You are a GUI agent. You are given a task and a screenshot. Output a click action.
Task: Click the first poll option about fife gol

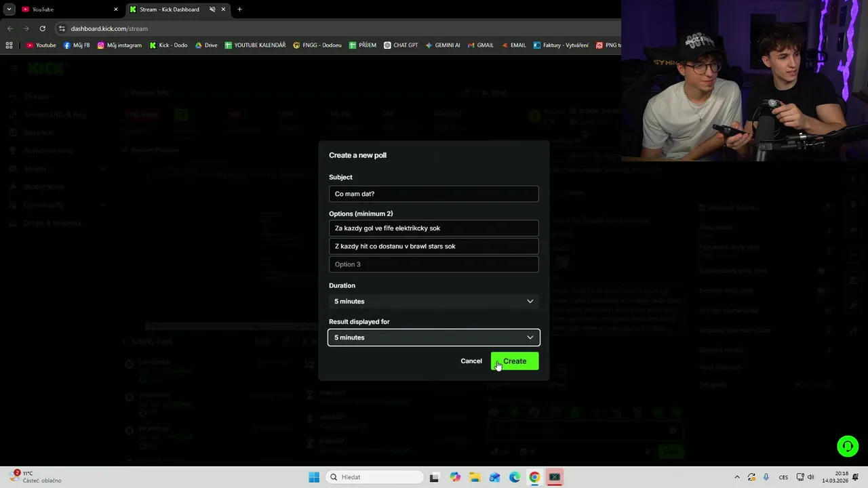(434, 228)
